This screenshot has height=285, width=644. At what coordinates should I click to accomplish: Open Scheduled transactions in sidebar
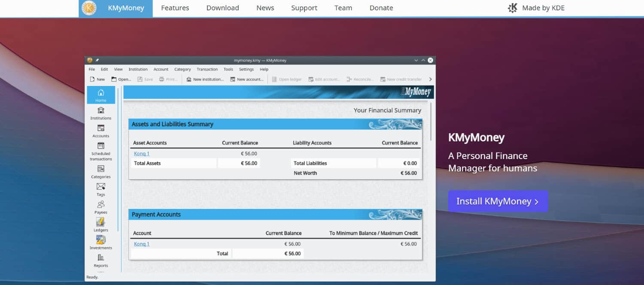pyautogui.click(x=100, y=151)
